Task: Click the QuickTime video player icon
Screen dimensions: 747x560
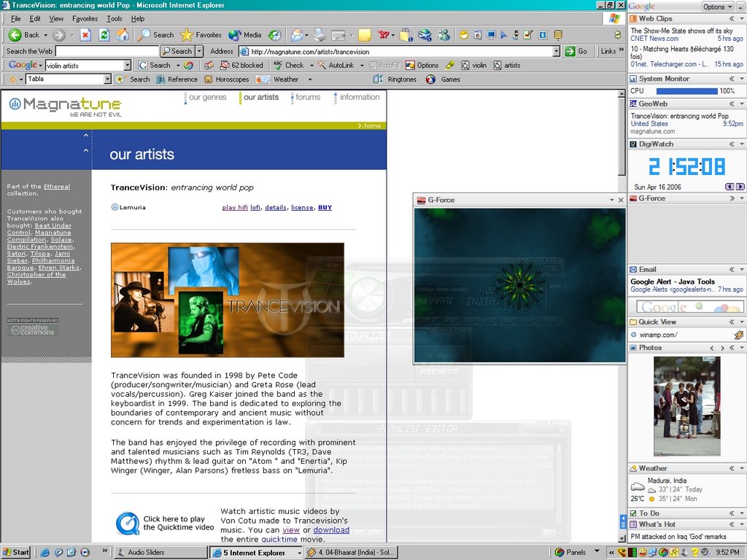Action: point(128,524)
